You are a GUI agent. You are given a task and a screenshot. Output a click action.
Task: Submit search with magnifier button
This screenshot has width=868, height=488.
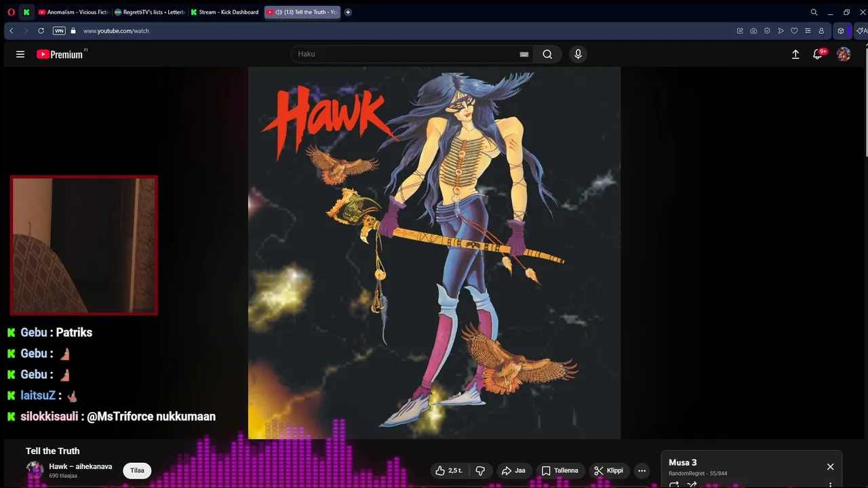click(547, 54)
